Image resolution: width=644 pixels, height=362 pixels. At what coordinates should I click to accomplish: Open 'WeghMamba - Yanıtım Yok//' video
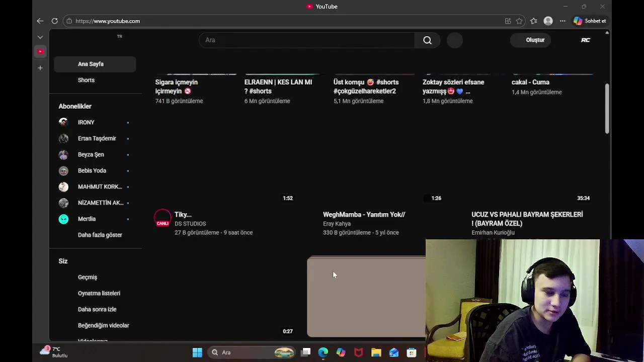tap(364, 215)
